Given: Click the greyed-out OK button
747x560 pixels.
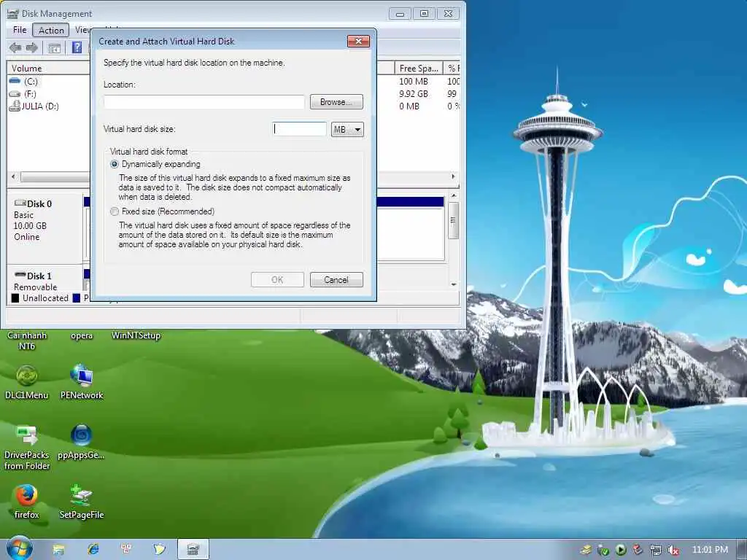Looking at the screenshot, I should [x=277, y=280].
